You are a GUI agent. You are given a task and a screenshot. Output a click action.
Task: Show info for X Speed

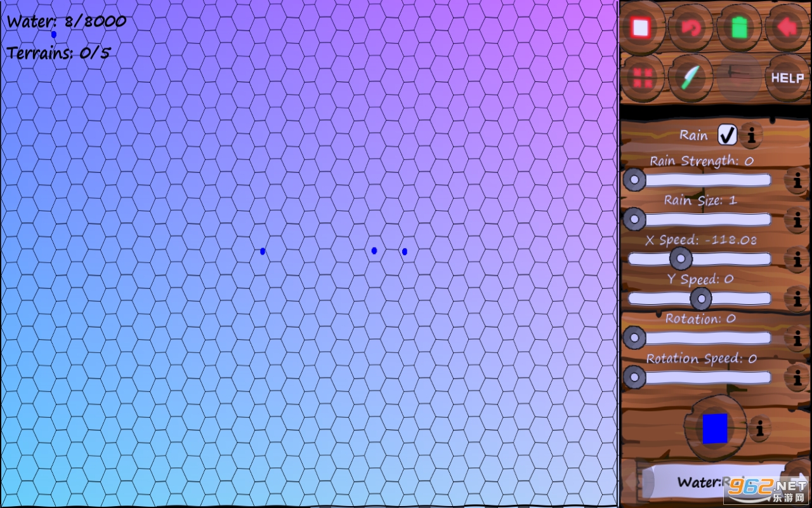pyautogui.click(x=796, y=259)
